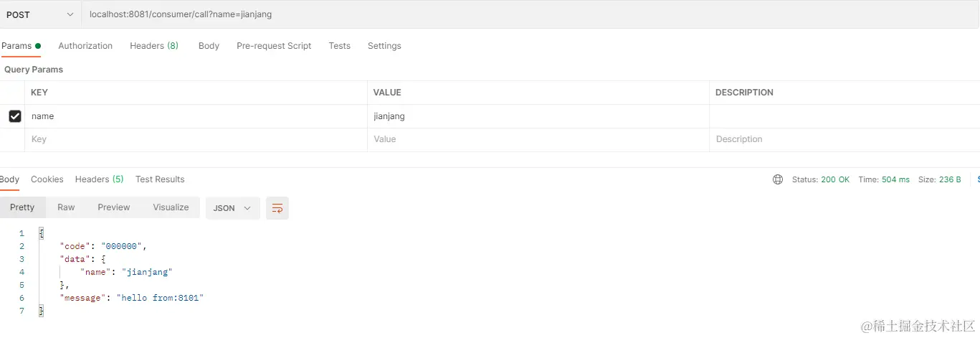Click the Size: 236 B text
The height and width of the screenshot is (338, 980).
[x=940, y=179]
